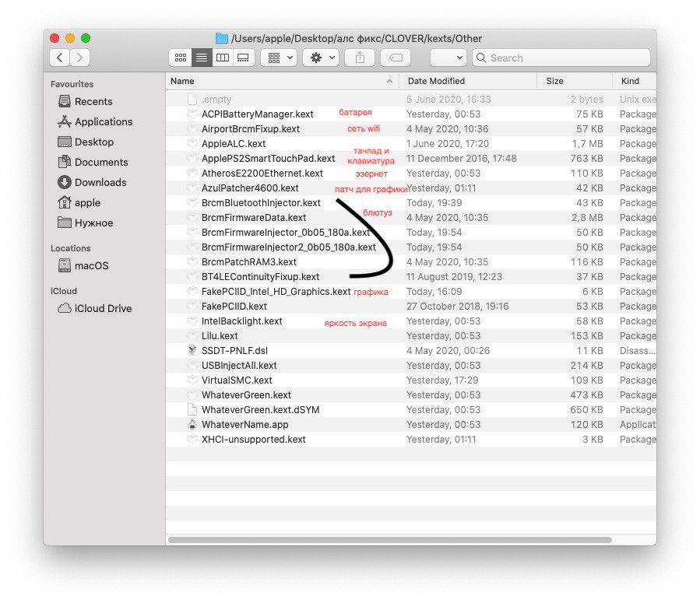Switch to gallery view

click(243, 58)
